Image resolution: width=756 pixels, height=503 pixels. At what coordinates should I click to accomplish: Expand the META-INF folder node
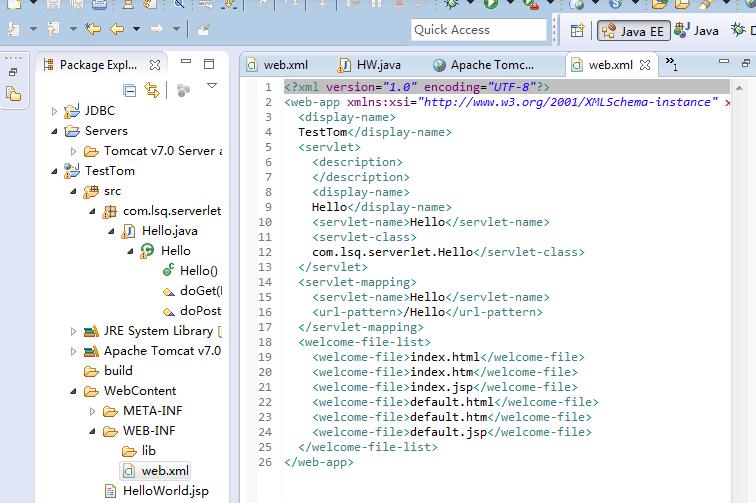coord(92,411)
